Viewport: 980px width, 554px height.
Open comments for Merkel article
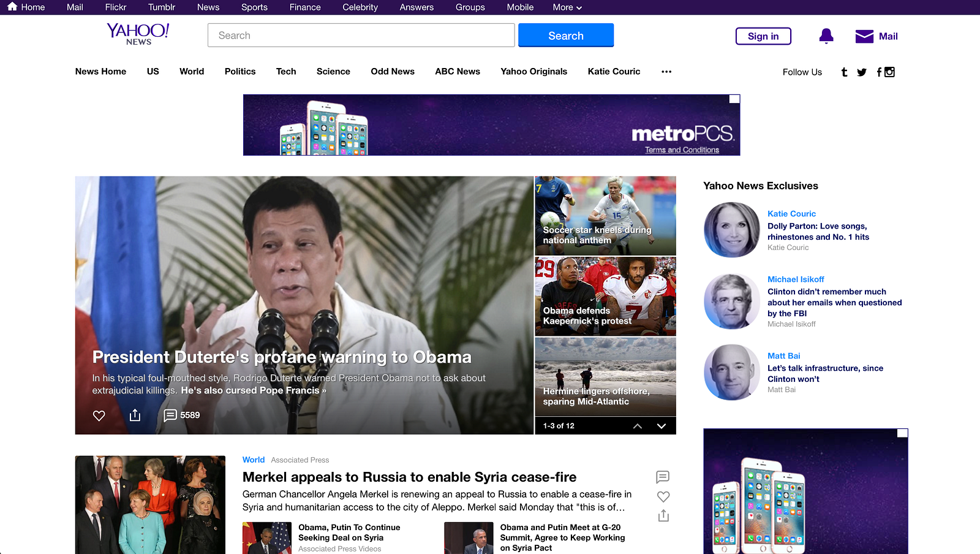[663, 477]
